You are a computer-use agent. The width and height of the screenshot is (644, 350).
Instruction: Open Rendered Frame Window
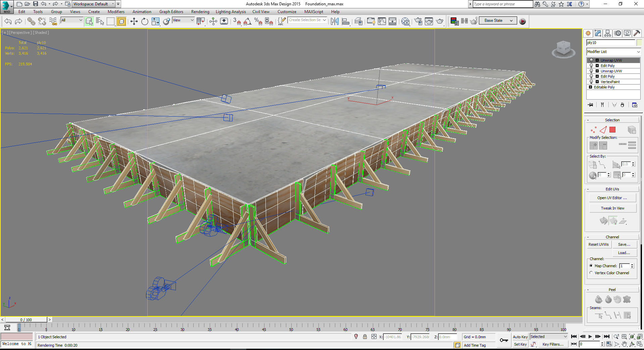(429, 21)
